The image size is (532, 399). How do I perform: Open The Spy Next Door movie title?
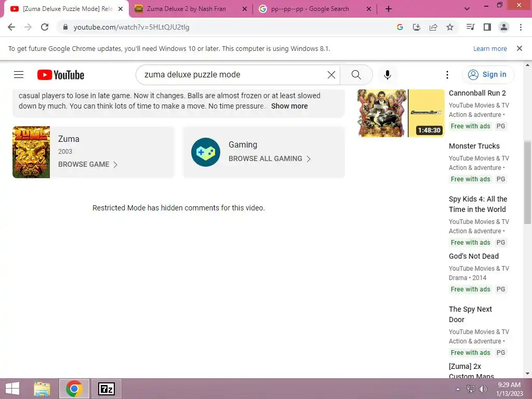(470, 314)
